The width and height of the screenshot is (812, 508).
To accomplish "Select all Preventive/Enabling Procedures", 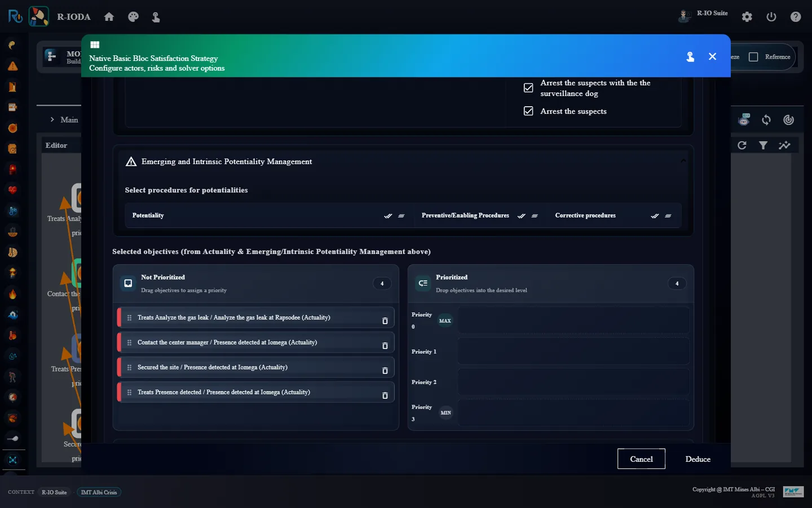I will [x=522, y=216].
